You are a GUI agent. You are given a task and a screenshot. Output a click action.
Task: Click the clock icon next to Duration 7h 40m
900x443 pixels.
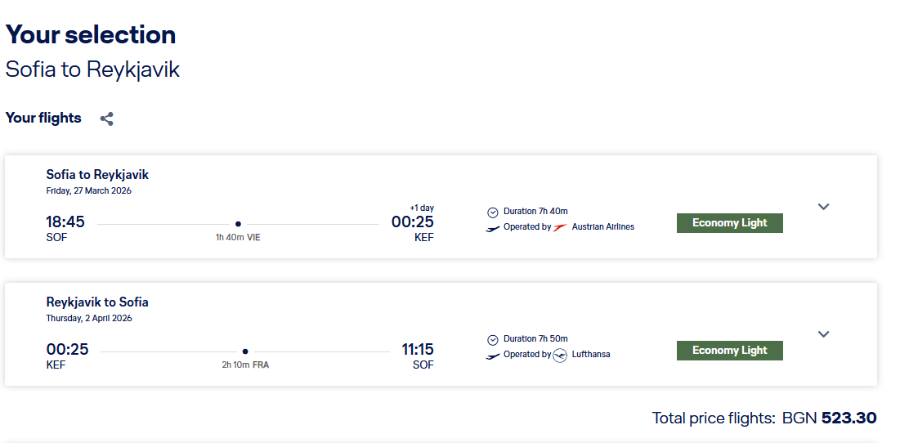[492, 212]
